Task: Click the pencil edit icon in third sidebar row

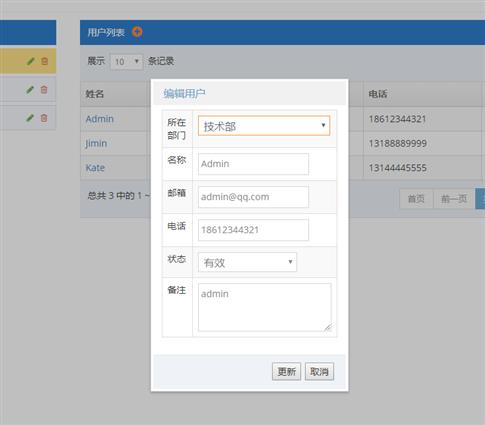Action: coord(30,118)
